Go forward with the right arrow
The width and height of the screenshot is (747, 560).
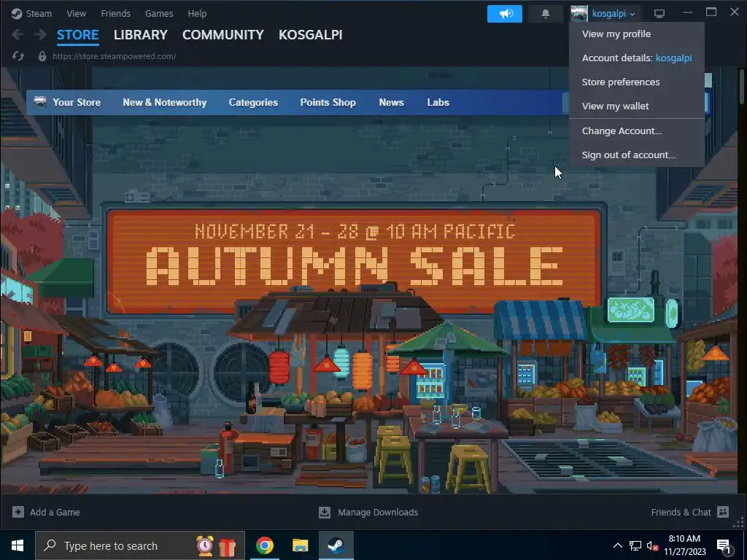click(x=41, y=34)
